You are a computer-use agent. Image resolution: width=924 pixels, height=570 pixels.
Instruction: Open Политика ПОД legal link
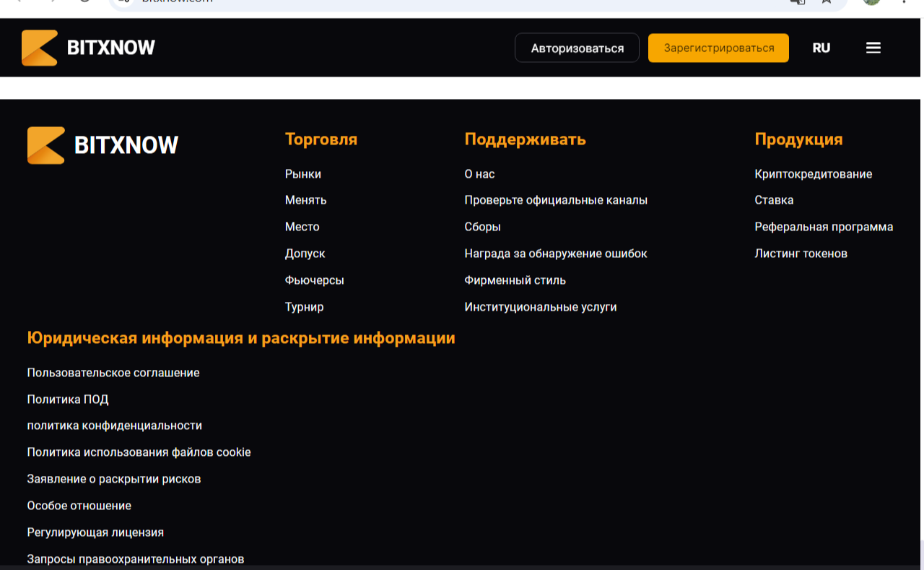pos(66,399)
